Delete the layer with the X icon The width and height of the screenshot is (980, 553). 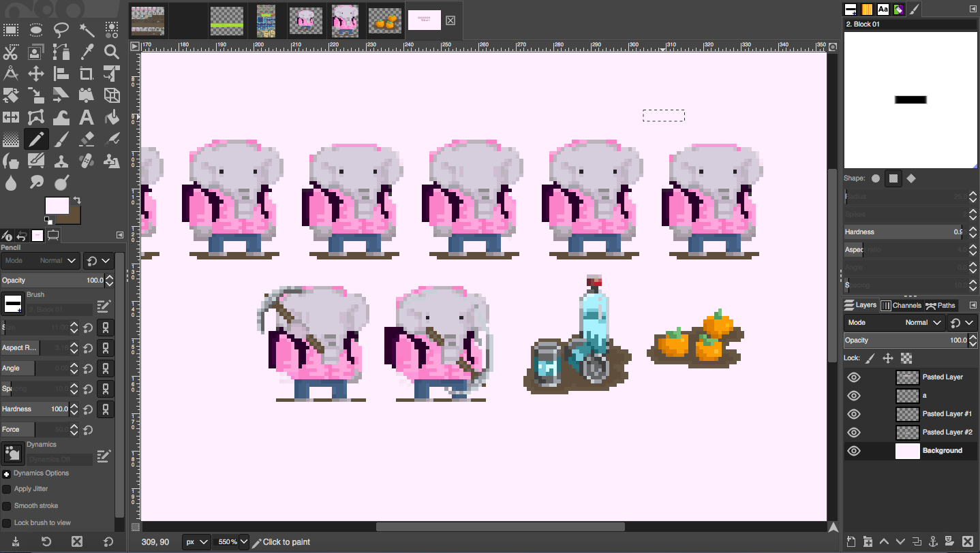(967, 541)
